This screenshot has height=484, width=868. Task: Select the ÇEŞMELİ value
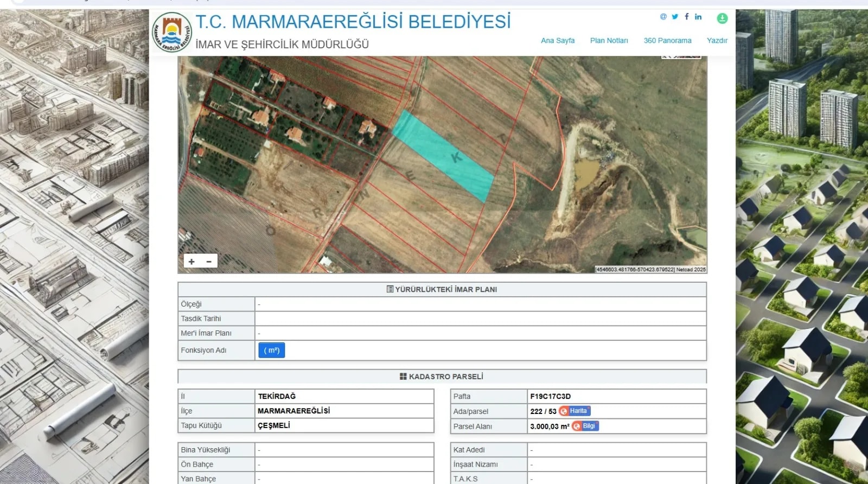pos(274,426)
